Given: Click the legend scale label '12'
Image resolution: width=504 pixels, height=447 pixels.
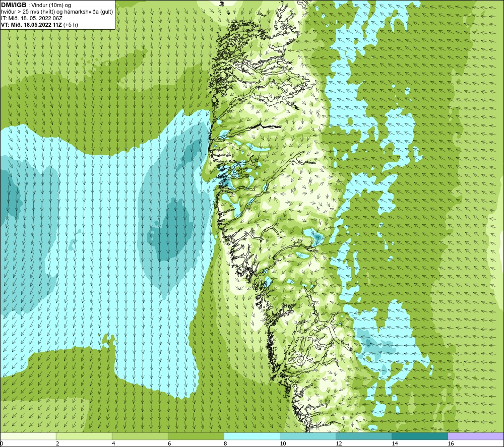Looking at the screenshot, I should click(x=339, y=443).
